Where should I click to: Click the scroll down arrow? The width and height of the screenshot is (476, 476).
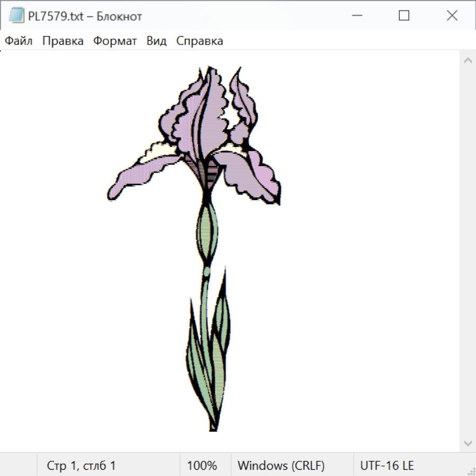pos(468,443)
